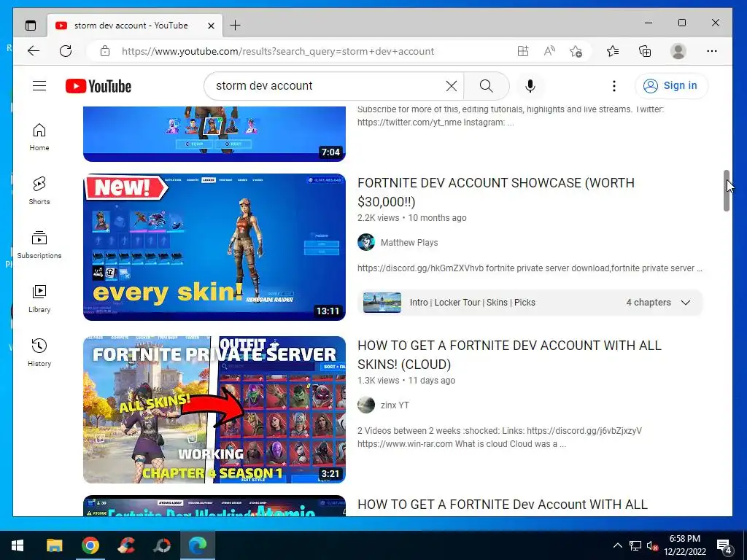747x560 pixels.
Task: Show hidden system tray icons
Action: 617,545
